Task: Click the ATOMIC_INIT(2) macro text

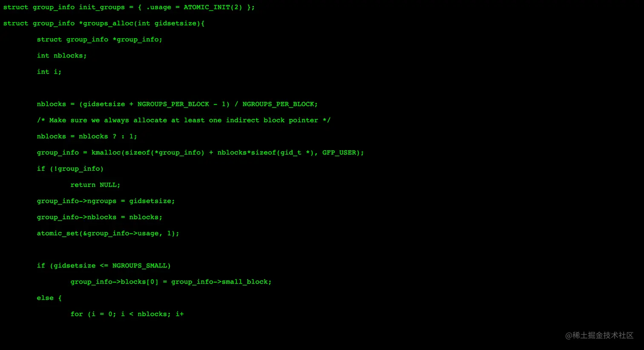Action: click(213, 7)
